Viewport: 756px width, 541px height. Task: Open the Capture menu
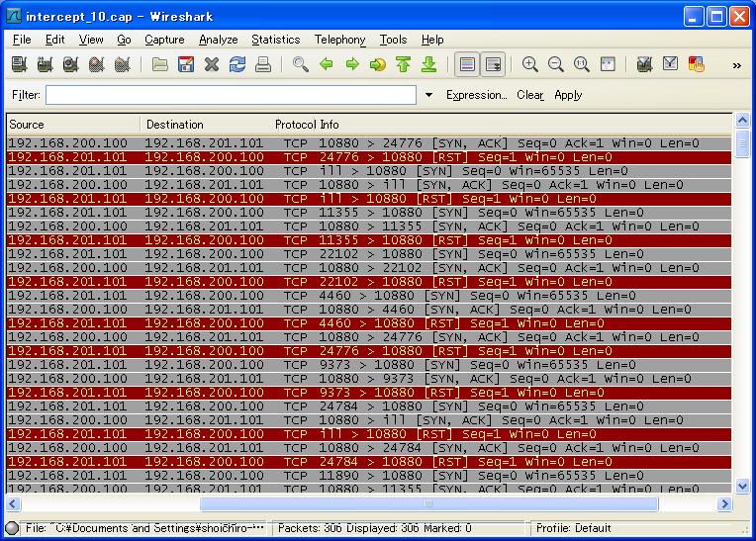point(164,40)
